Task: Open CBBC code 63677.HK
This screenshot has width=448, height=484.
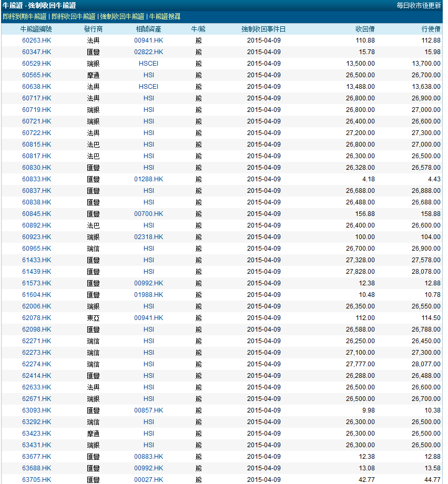Action: pyautogui.click(x=37, y=457)
